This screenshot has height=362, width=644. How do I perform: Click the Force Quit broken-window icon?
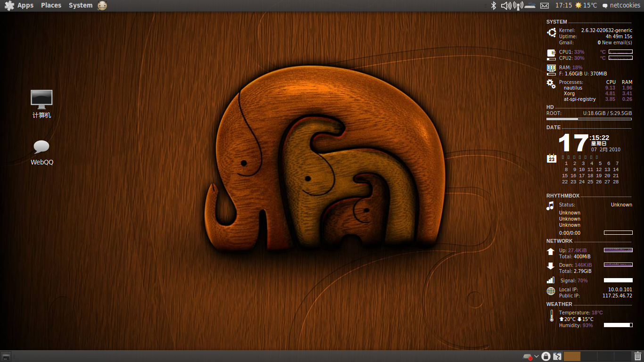click(x=557, y=356)
